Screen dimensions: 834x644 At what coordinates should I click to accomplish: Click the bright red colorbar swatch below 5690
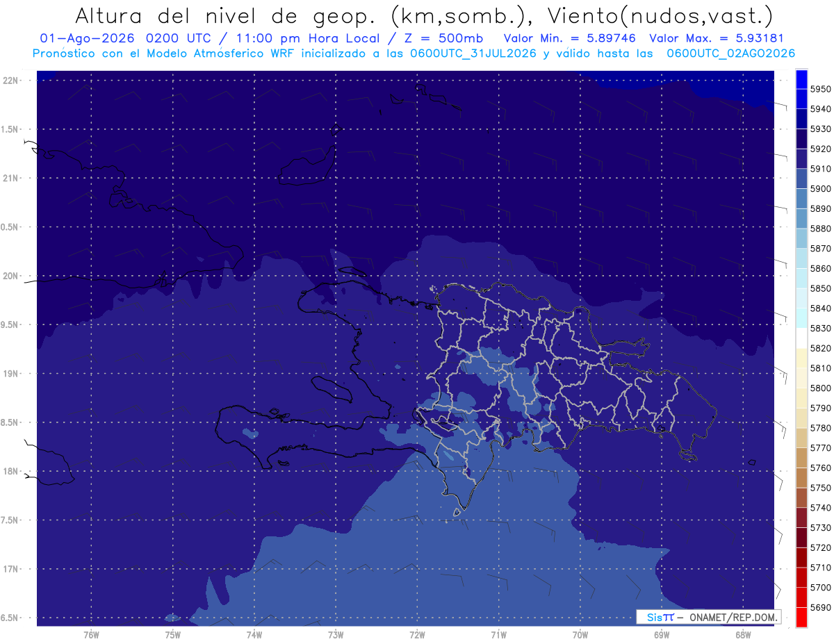click(801, 617)
